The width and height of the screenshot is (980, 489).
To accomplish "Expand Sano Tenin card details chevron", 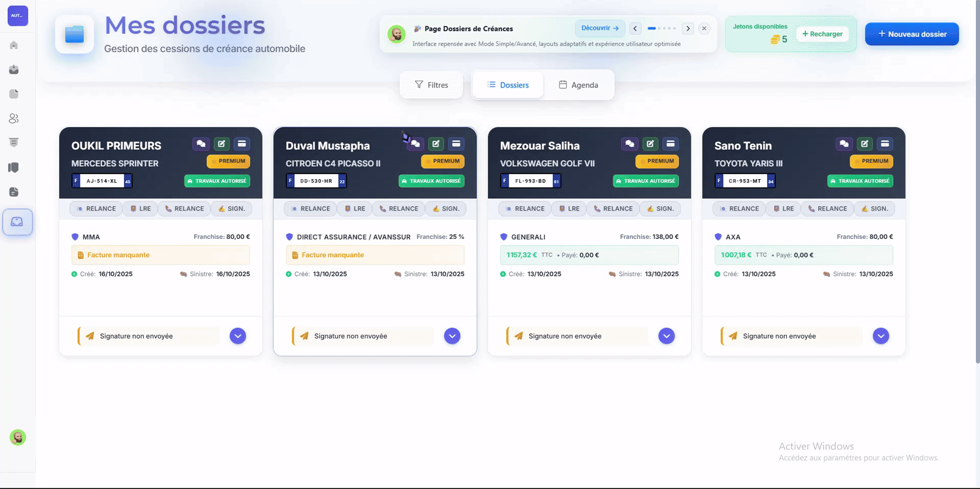I will point(881,336).
